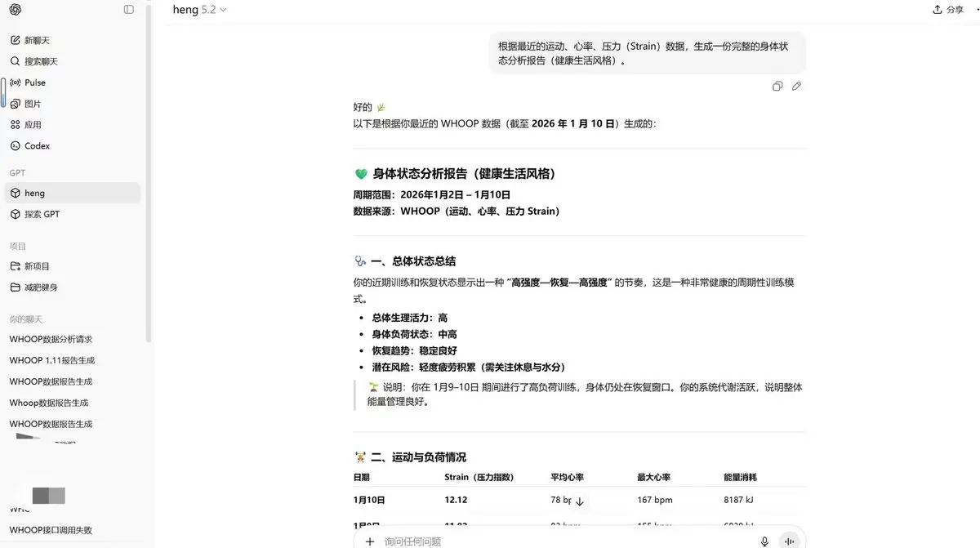Open 搜索聊天 search
This screenshot has height=548, width=980.
[72, 61]
